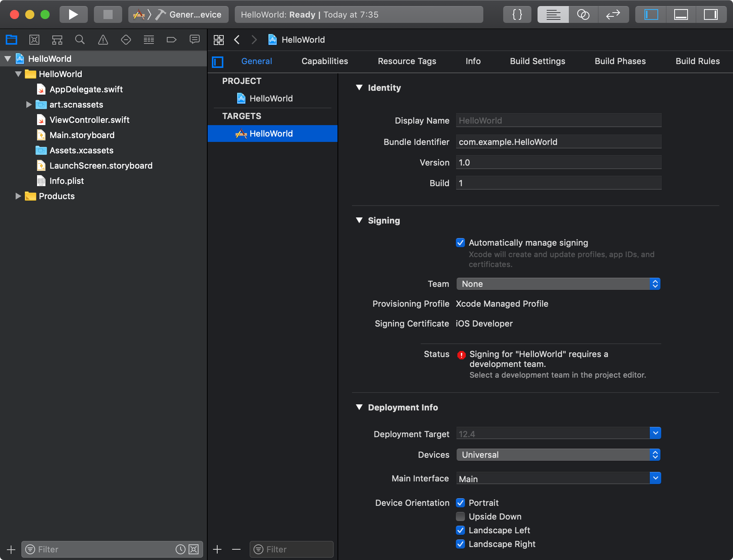Screen dimensions: 733x560
Task: Open the Devices Universal dropdown
Action: 559,455
